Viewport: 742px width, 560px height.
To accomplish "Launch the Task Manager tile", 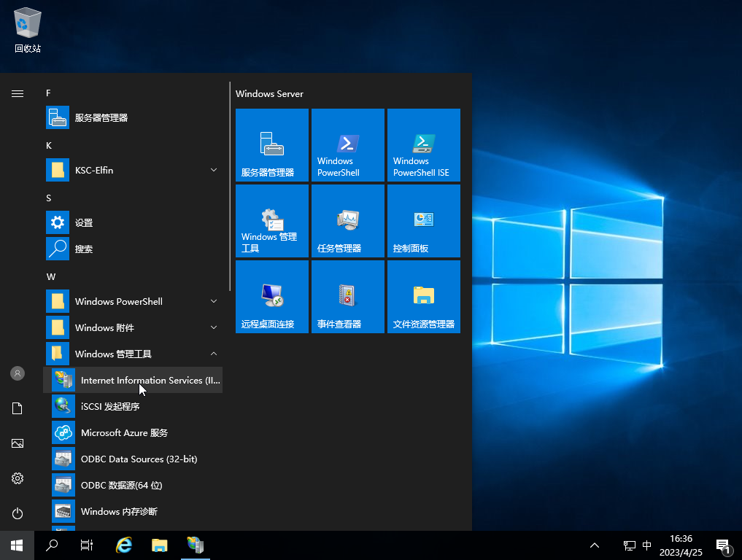I will (347, 221).
